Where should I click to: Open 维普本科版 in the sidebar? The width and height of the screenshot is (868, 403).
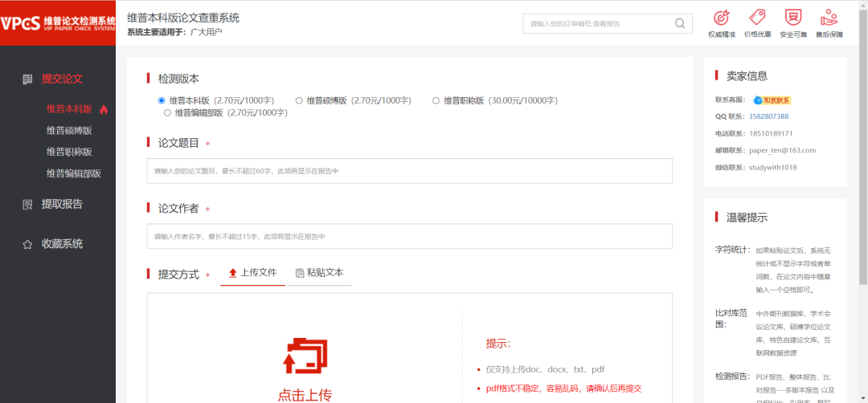(69, 109)
